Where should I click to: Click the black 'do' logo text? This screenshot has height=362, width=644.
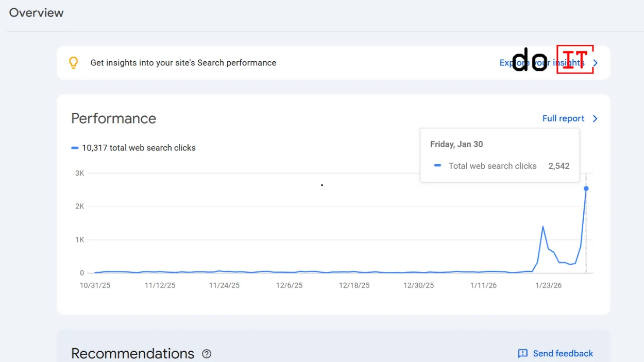[529, 60]
